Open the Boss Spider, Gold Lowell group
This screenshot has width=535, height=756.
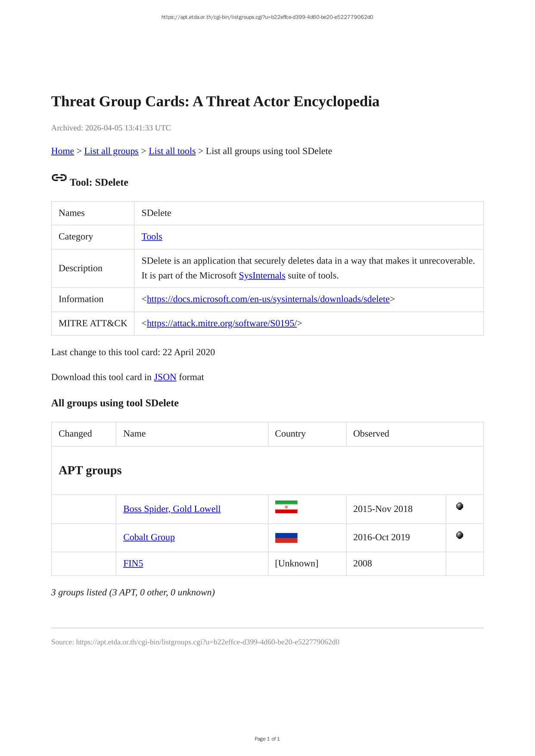172,509
